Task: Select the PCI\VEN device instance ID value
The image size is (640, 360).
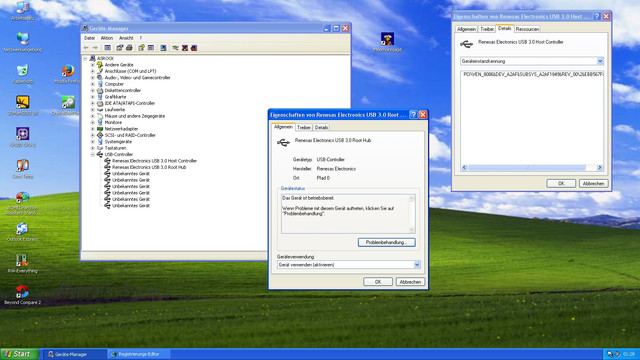Action: click(x=533, y=74)
